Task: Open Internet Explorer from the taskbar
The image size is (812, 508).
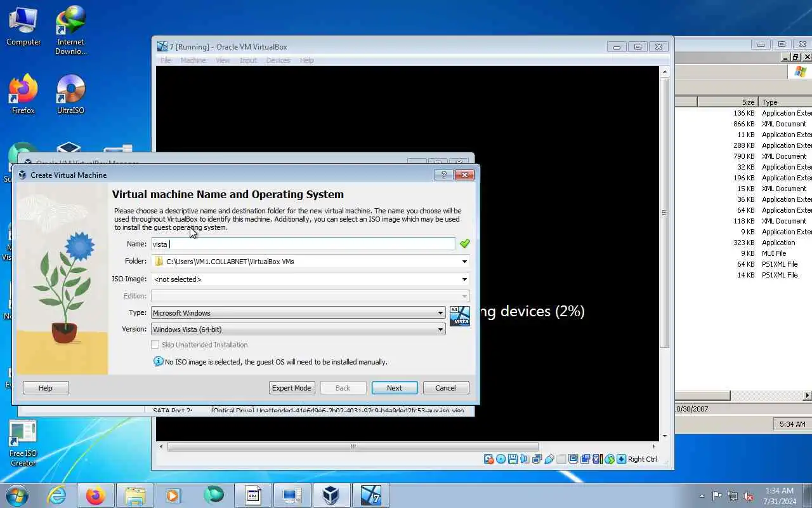Action: 56,495
